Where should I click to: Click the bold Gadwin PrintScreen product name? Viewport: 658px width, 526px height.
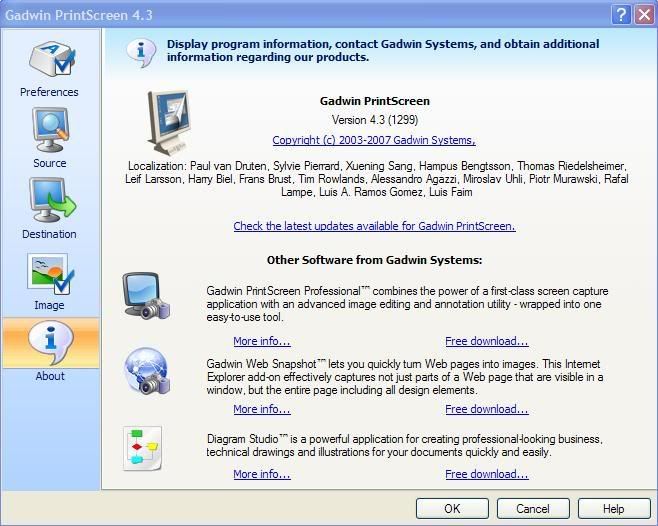[375, 101]
